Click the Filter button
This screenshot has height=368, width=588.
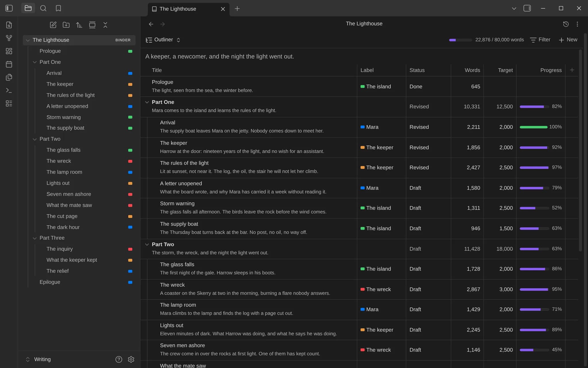click(x=540, y=40)
